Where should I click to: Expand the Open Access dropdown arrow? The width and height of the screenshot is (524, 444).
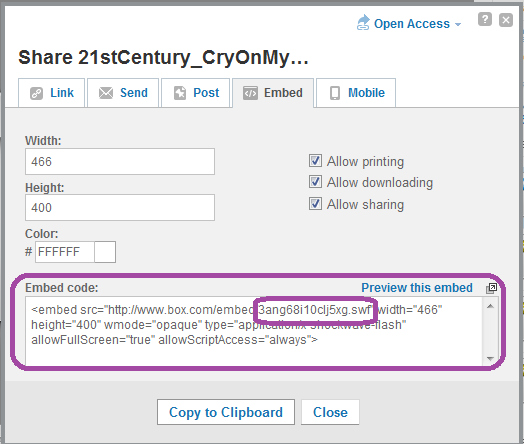(x=458, y=24)
